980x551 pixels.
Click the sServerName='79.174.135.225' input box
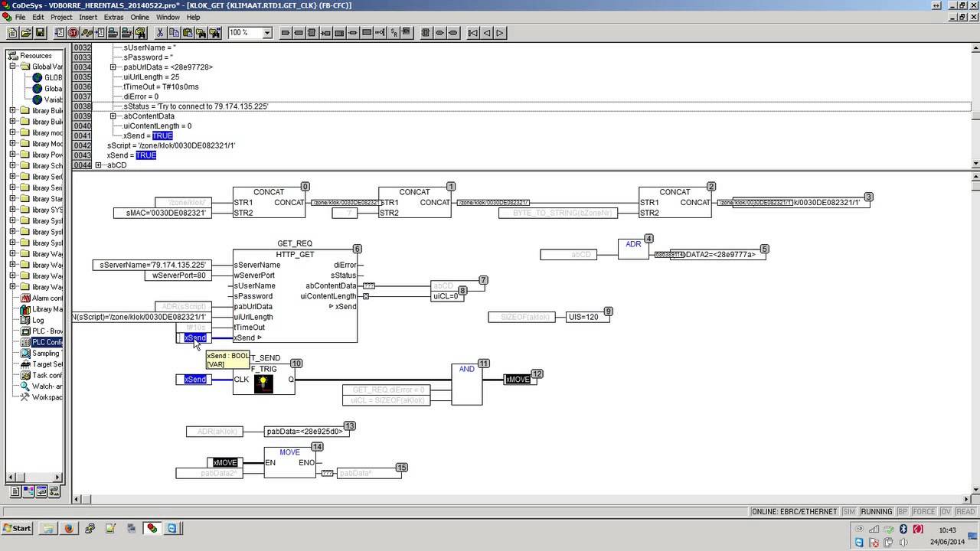click(x=152, y=265)
